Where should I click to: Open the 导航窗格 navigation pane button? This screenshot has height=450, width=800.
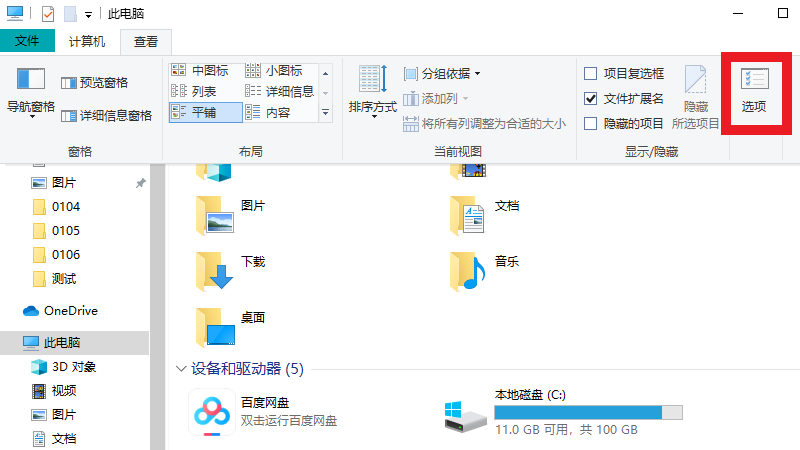(x=31, y=90)
